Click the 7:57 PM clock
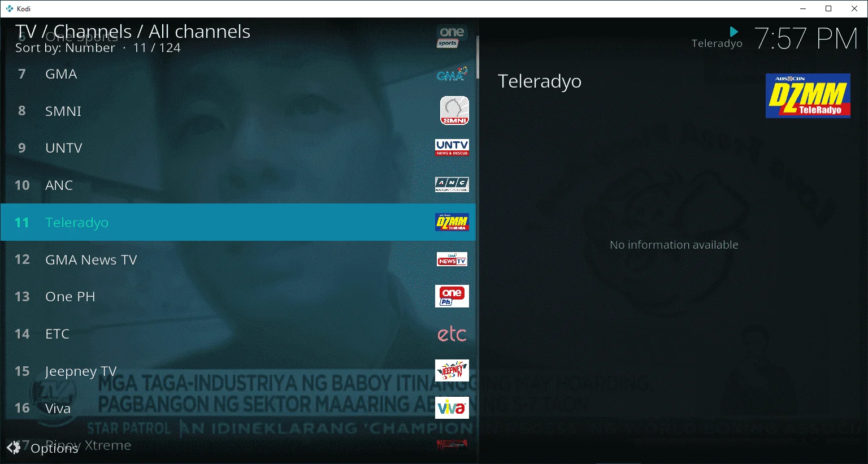This screenshot has width=868, height=464. (806, 38)
